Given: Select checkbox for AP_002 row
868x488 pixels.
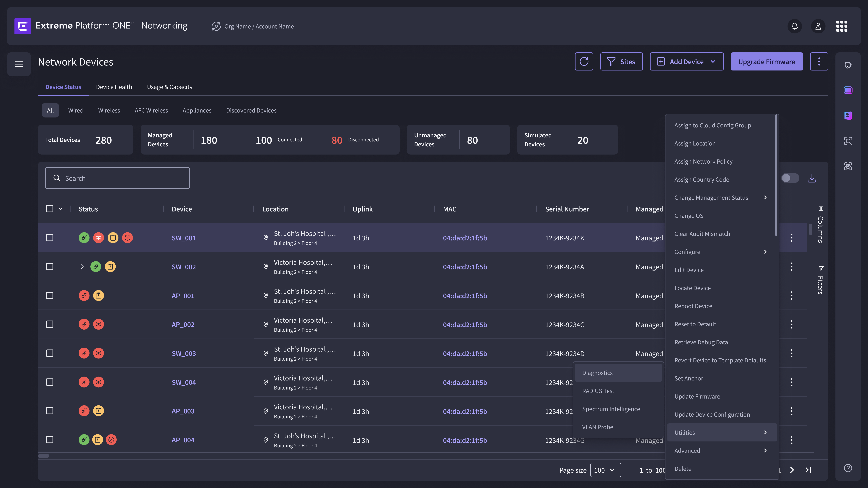Looking at the screenshot, I should pos(50,324).
